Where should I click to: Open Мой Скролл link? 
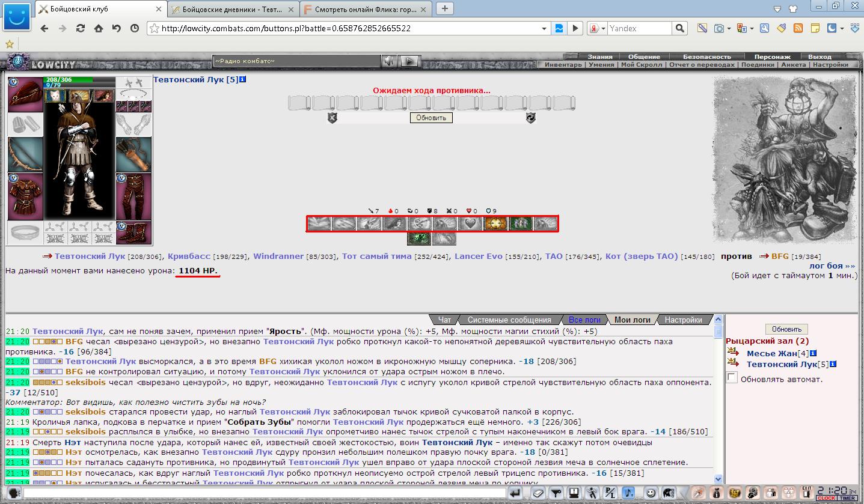pyautogui.click(x=642, y=64)
